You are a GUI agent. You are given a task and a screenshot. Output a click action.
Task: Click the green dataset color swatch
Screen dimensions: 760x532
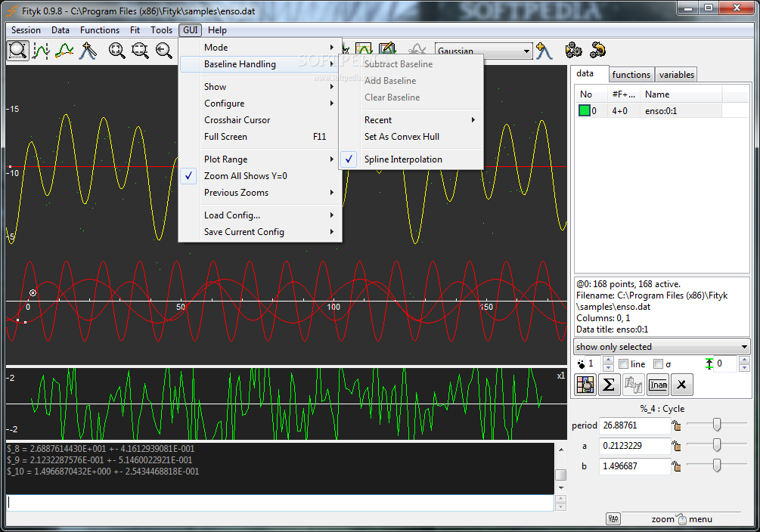click(585, 111)
